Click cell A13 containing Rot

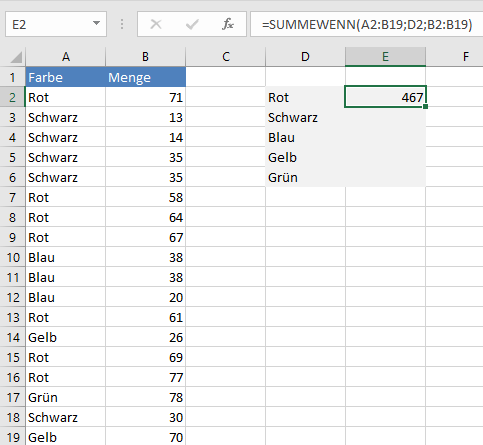[66, 317]
